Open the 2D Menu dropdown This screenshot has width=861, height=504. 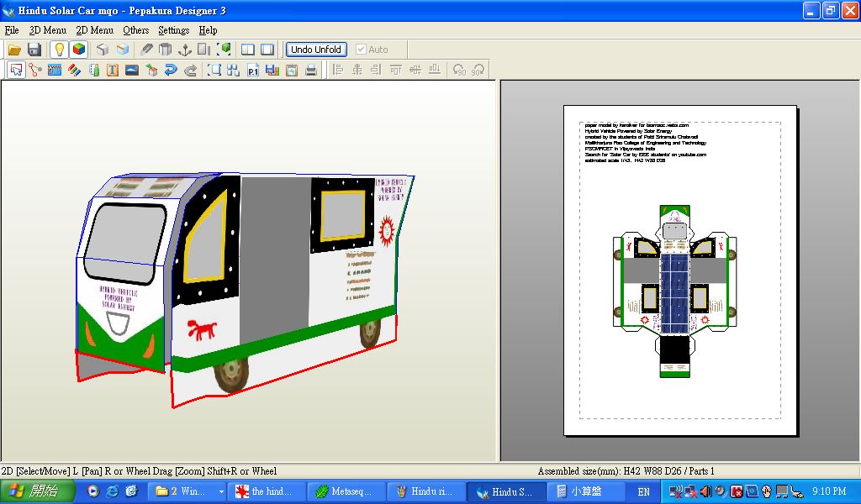pos(94,30)
